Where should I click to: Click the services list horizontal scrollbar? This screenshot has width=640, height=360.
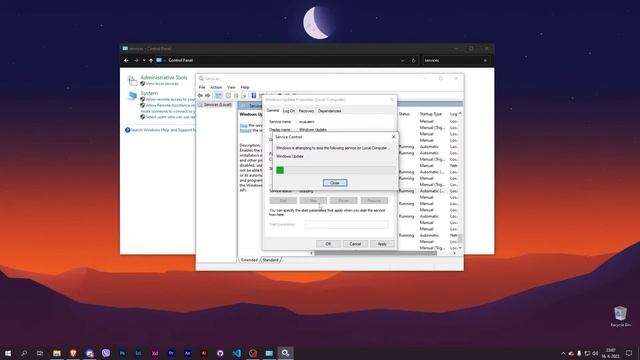[x=376, y=253]
